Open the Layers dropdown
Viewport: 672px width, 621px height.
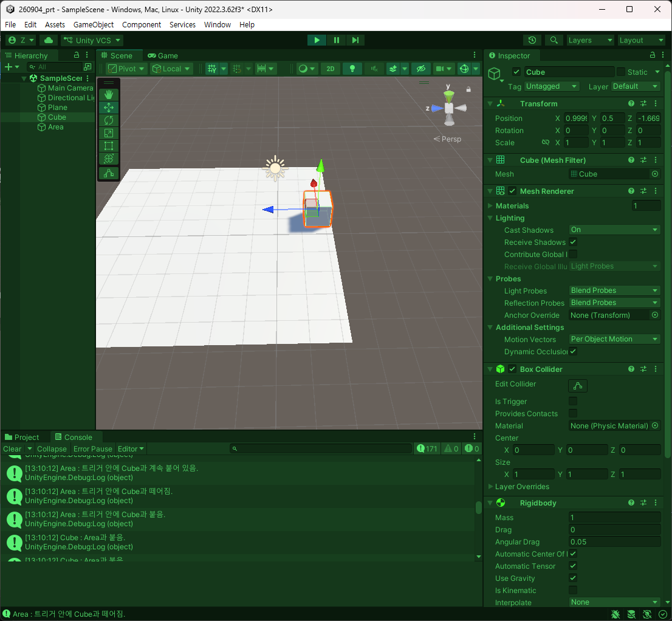pos(590,40)
